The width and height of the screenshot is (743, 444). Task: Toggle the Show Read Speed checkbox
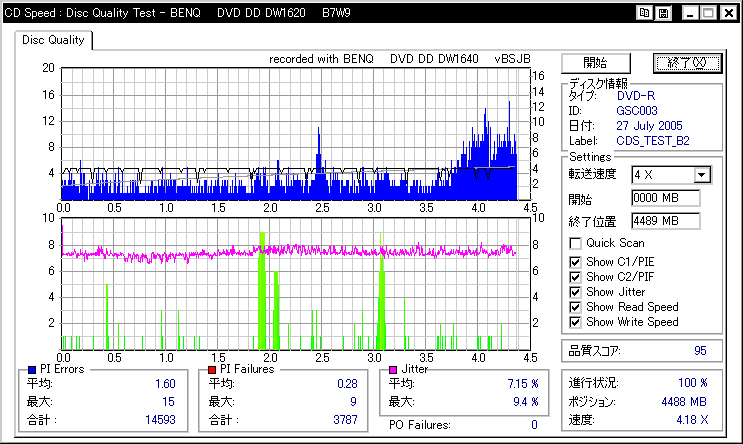coord(575,307)
